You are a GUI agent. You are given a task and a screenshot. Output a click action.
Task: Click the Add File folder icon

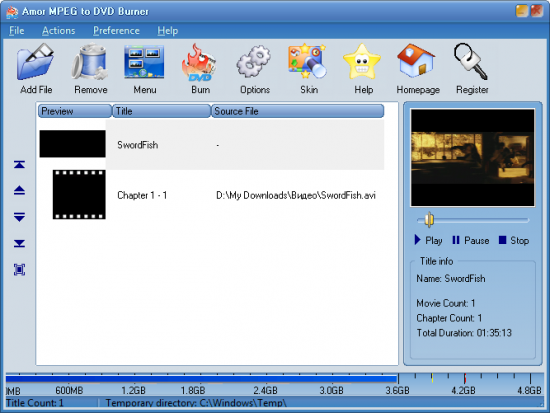click(x=35, y=62)
